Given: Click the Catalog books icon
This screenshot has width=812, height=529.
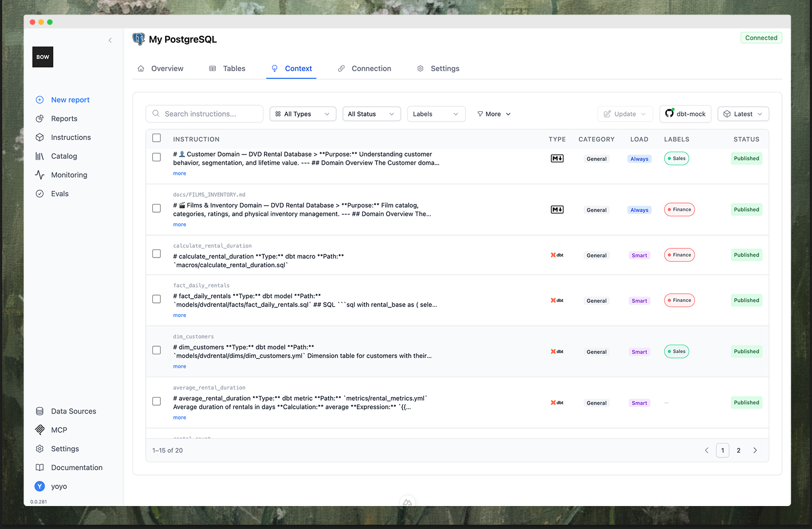Looking at the screenshot, I should click(40, 156).
